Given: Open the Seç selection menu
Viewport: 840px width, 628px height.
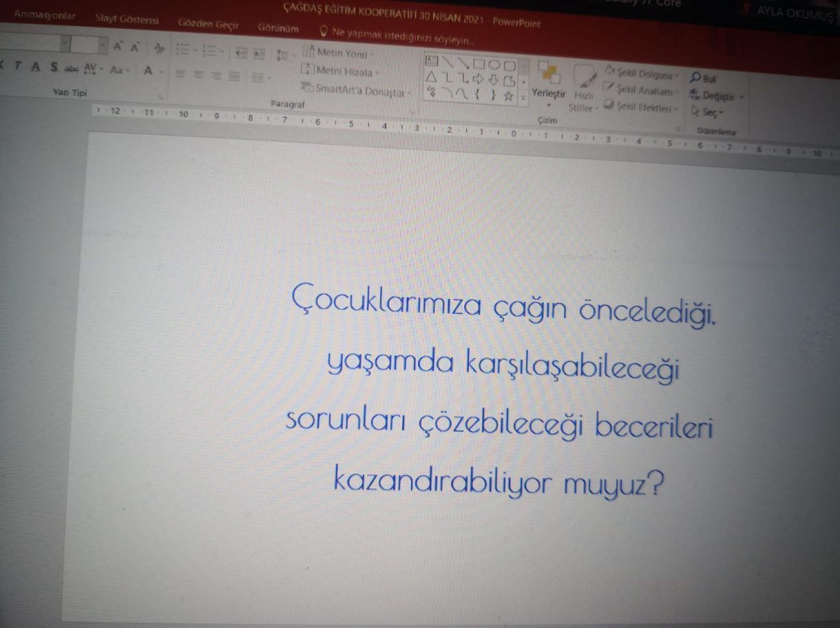Looking at the screenshot, I should [707, 112].
